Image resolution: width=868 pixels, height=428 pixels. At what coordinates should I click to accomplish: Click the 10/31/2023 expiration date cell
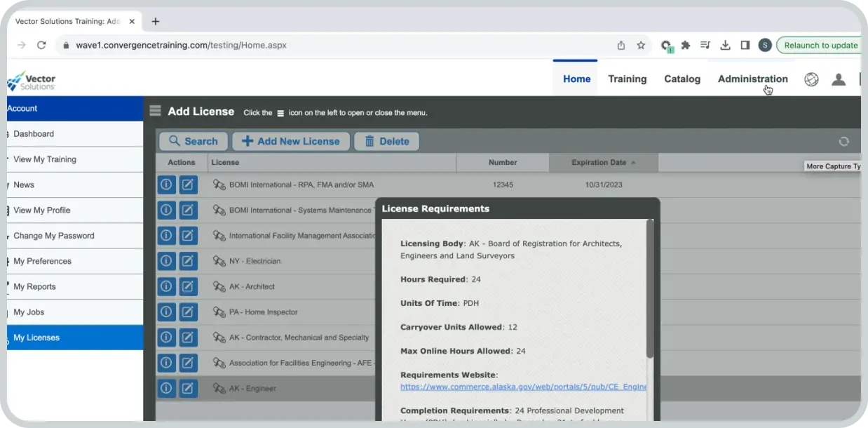[604, 185]
